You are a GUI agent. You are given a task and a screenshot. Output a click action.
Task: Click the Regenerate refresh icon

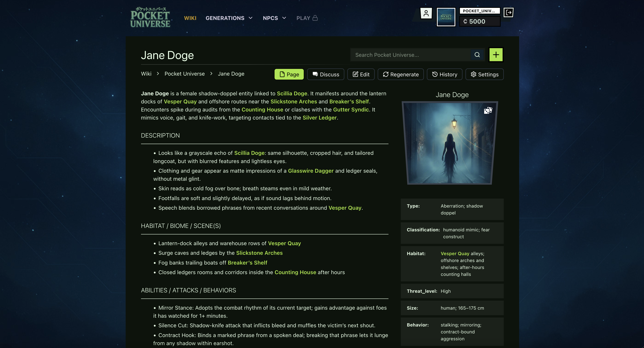click(x=386, y=74)
